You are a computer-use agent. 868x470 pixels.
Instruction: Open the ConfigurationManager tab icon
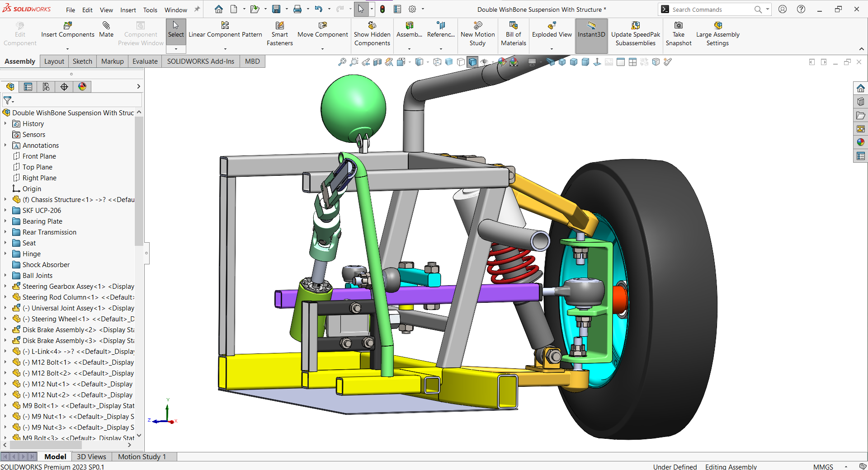click(46, 87)
